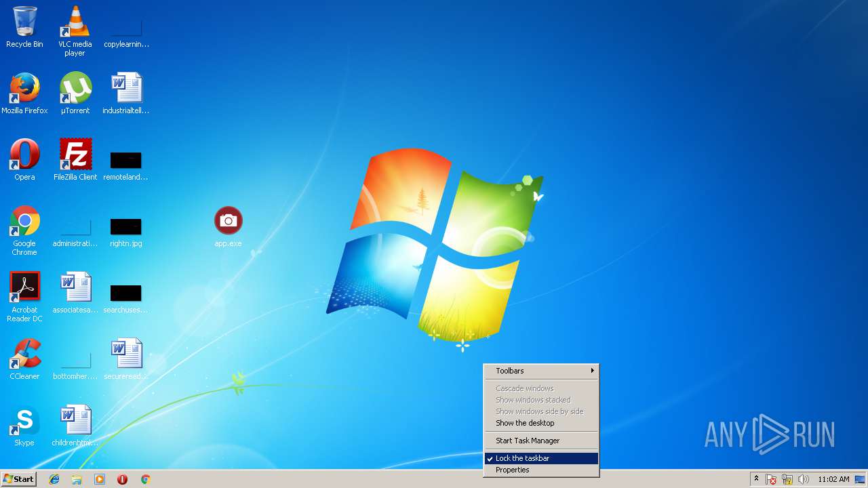Open Windows Explorer from the taskbar
The image size is (868, 488).
[x=77, y=479]
